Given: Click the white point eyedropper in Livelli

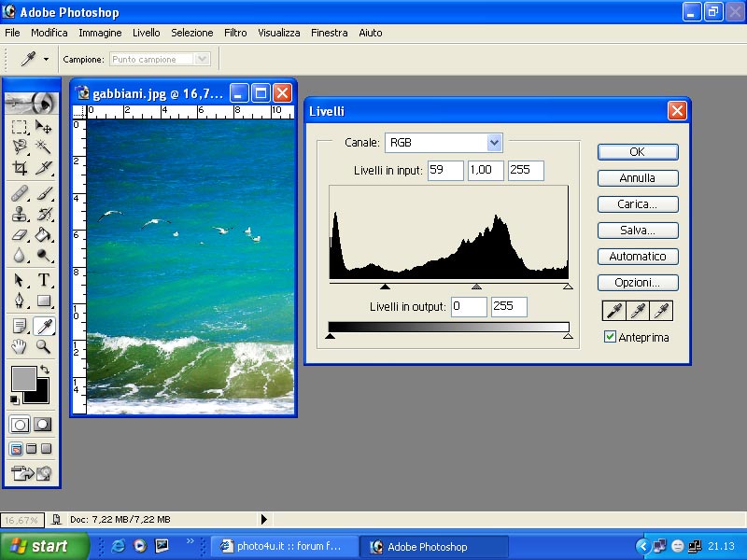Looking at the screenshot, I should [661, 311].
